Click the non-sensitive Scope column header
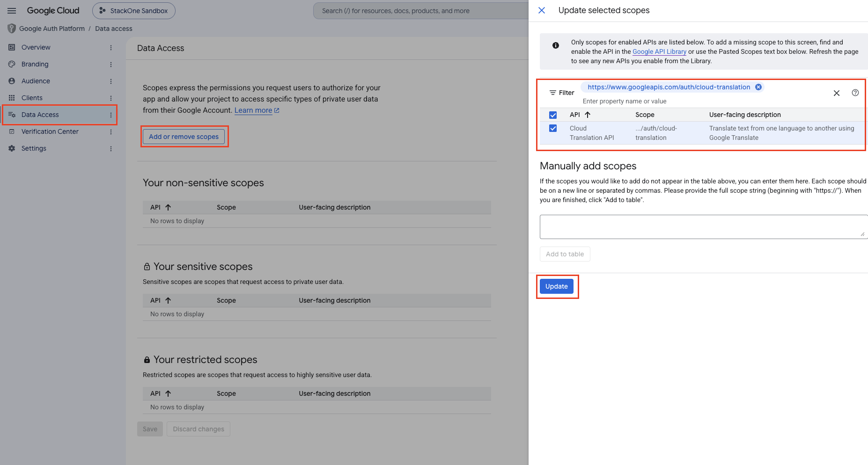Viewport: 868px width, 465px height. pyautogui.click(x=226, y=207)
